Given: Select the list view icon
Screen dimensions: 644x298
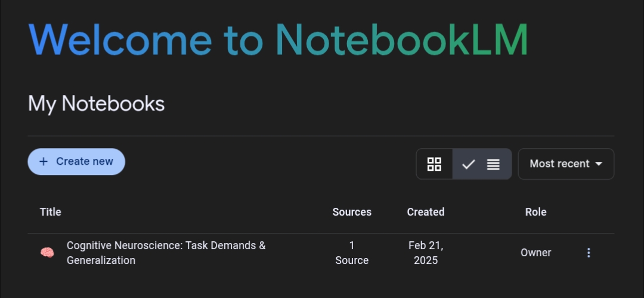Looking at the screenshot, I should tap(493, 164).
